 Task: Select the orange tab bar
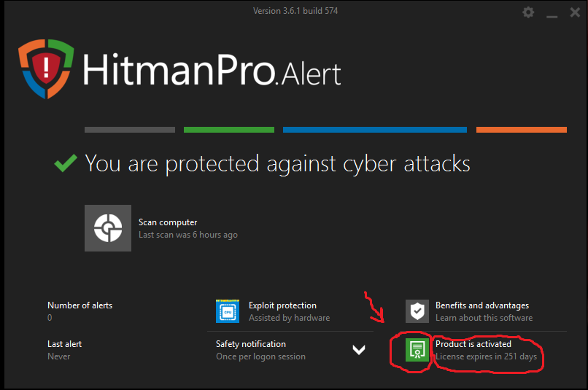pyautogui.click(x=522, y=130)
